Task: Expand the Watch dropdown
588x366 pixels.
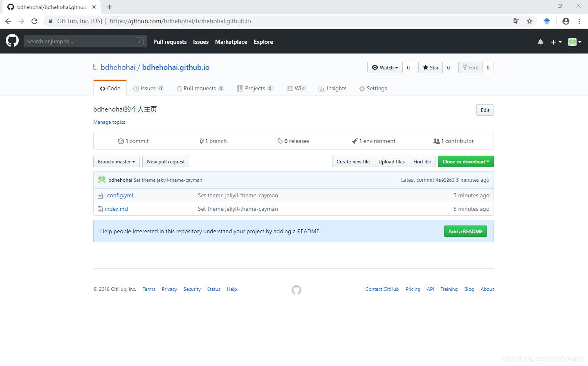Action: [x=385, y=67]
